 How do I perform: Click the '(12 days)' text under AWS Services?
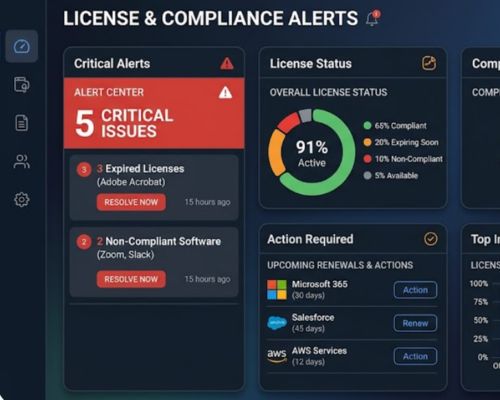(308, 362)
